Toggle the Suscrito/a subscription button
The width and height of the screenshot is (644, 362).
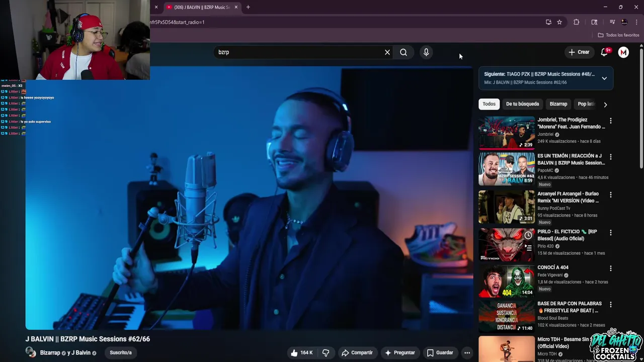tap(121, 353)
